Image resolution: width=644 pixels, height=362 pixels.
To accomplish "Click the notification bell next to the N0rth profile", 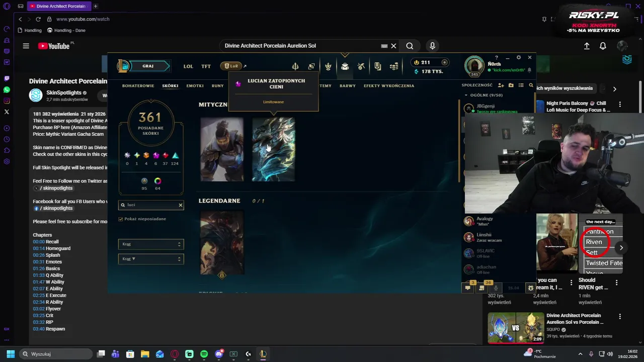I will (x=529, y=70).
